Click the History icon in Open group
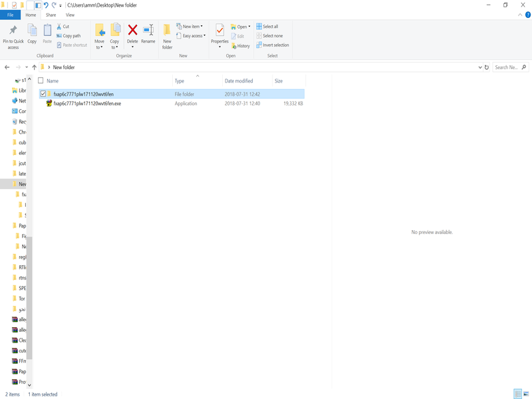Image resolution: width=532 pixels, height=399 pixels. tap(240, 46)
